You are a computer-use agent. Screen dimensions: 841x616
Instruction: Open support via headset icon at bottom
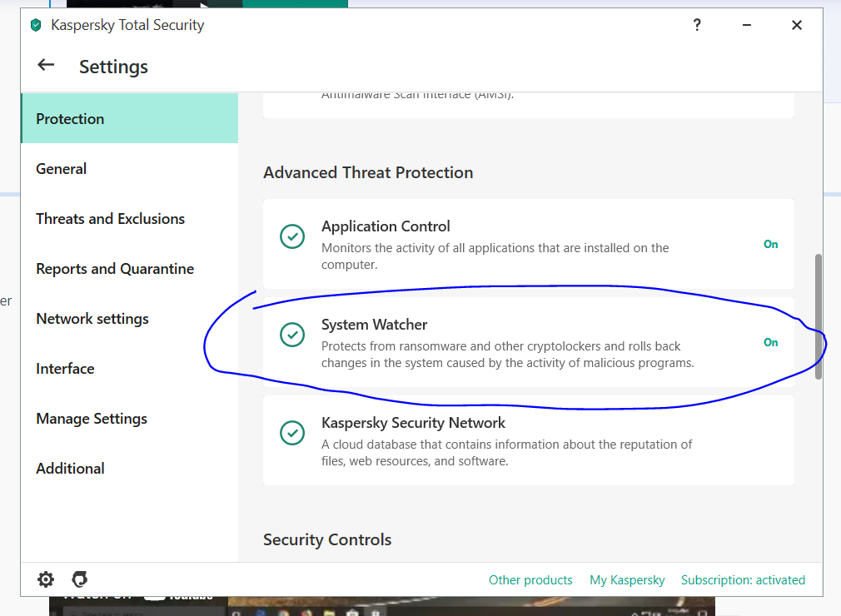pyautogui.click(x=79, y=579)
